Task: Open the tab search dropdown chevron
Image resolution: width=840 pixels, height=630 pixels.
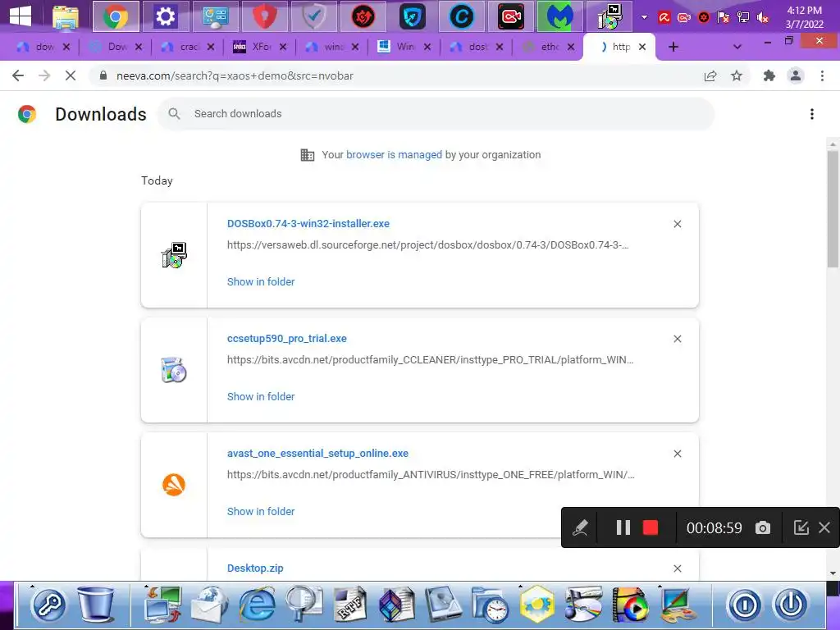Action: coord(737,47)
